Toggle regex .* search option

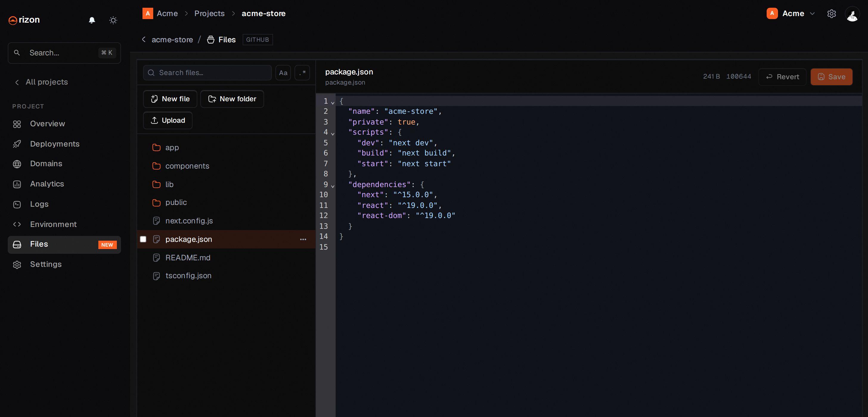pos(302,73)
